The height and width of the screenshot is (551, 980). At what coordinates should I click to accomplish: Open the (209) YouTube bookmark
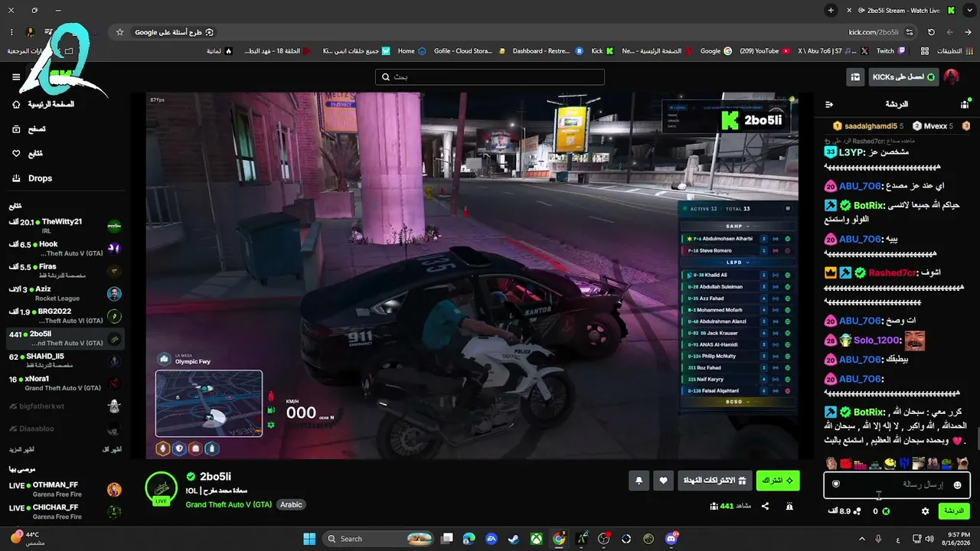coord(764,51)
